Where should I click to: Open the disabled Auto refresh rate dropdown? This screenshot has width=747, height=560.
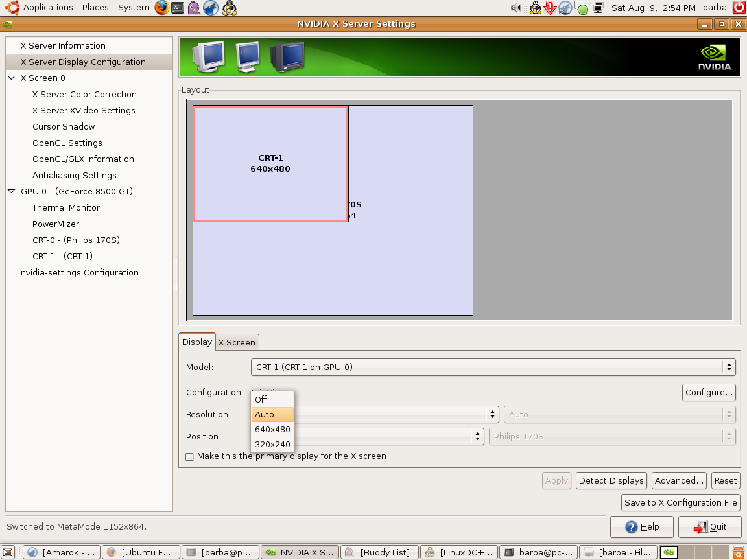pyautogui.click(x=620, y=414)
